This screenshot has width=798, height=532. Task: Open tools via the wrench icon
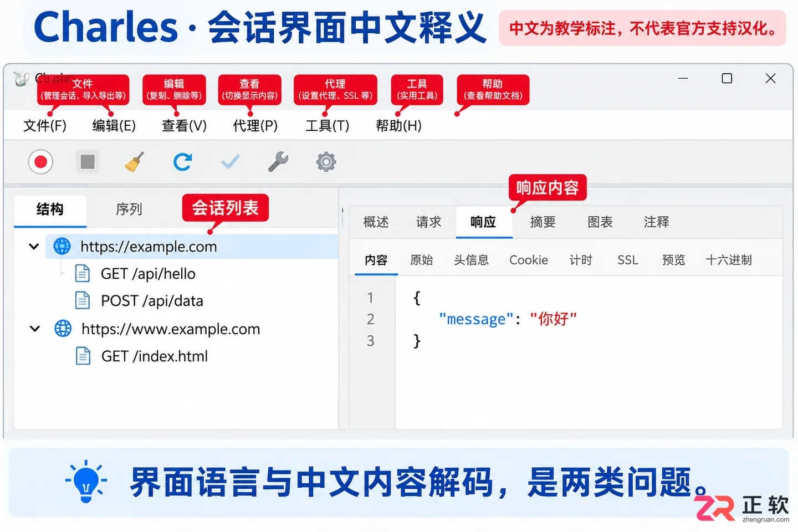point(278,162)
